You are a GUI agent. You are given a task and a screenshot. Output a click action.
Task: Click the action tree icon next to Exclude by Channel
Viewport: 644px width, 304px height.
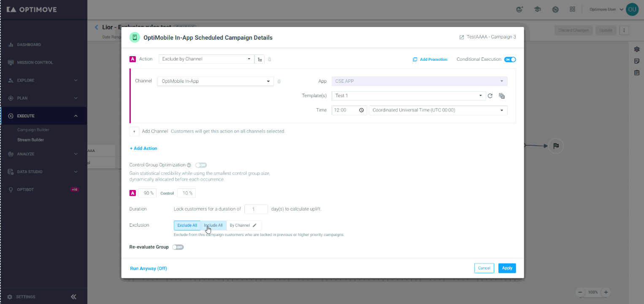coord(260,59)
